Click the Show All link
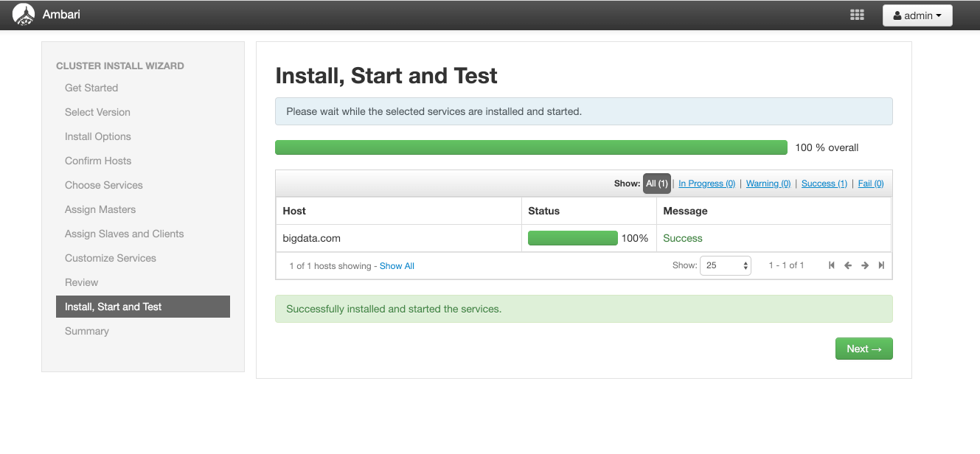This screenshot has width=980, height=454. coord(397,265)
